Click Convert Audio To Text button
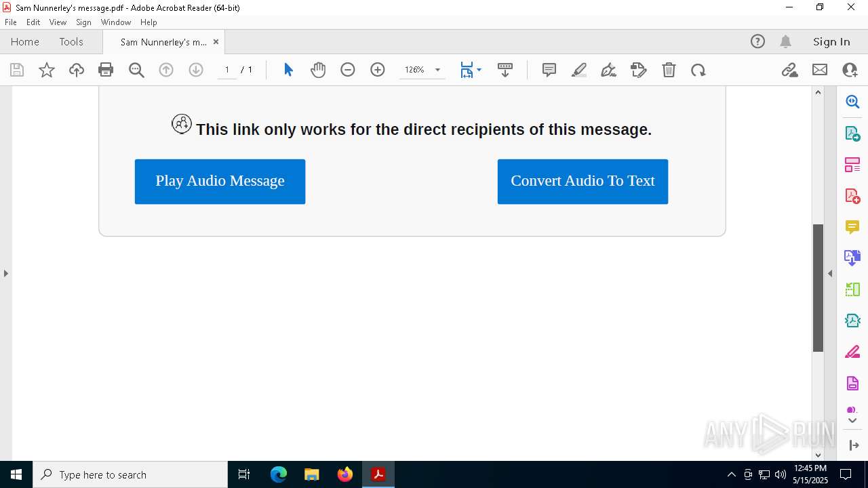This screenshot has height=488, width=868. (583, 182)
